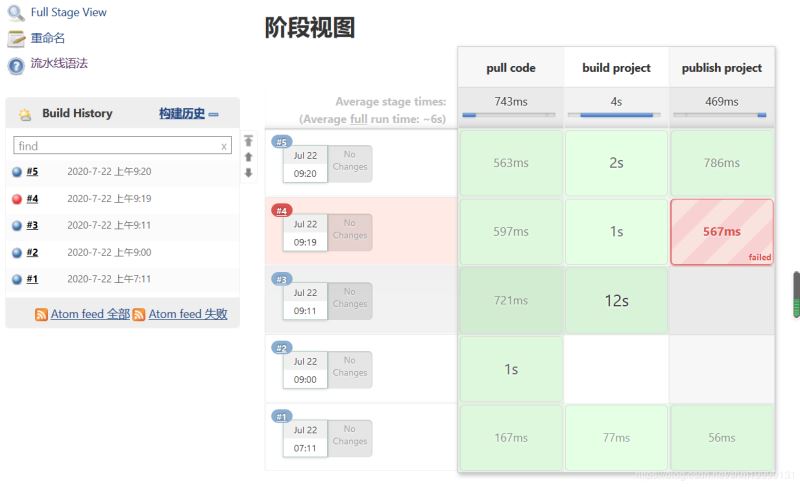This screenshot has height=487, width=800.
Task: Click the #2 build badge in stage view
Action: [281, 348]
